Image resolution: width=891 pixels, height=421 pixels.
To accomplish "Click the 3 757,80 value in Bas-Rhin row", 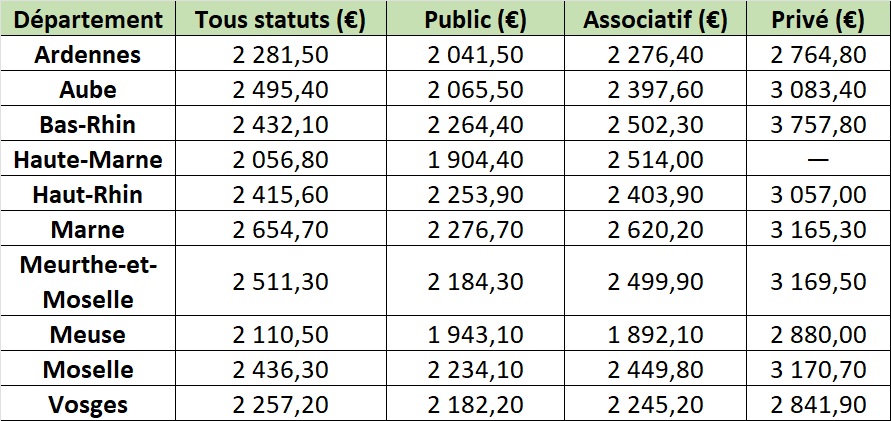I will pyautogui.click(x=819, y=125).
